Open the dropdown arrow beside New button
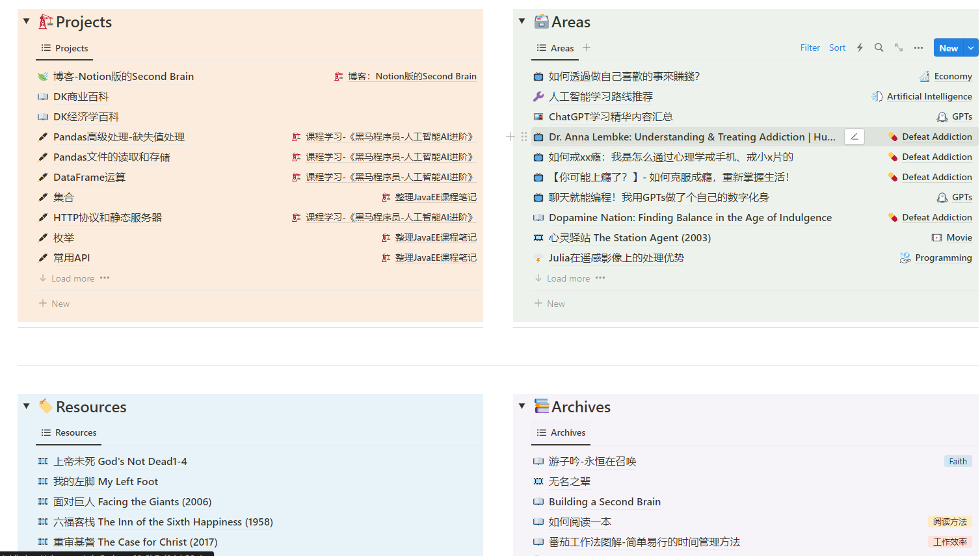 tap(971, 47)
